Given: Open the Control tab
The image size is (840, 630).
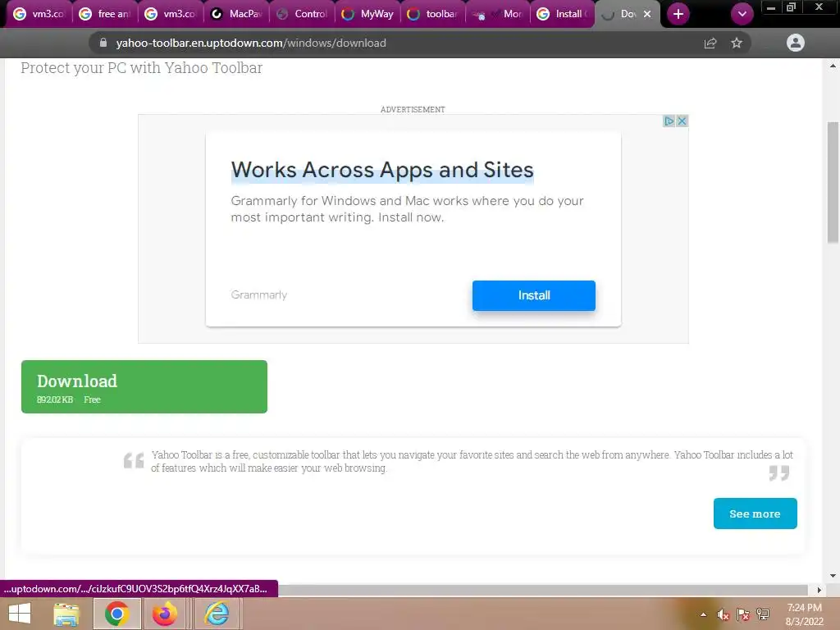Looking at the screenshot, I should tap(302, 14).
